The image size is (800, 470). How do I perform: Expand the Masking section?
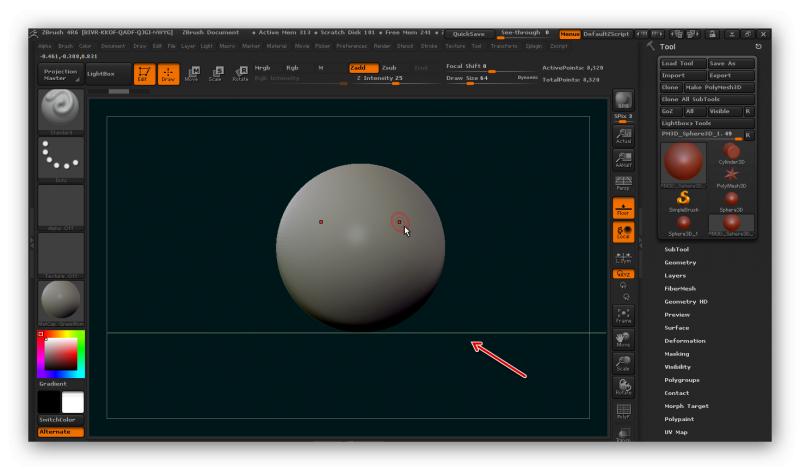(677, 354)
